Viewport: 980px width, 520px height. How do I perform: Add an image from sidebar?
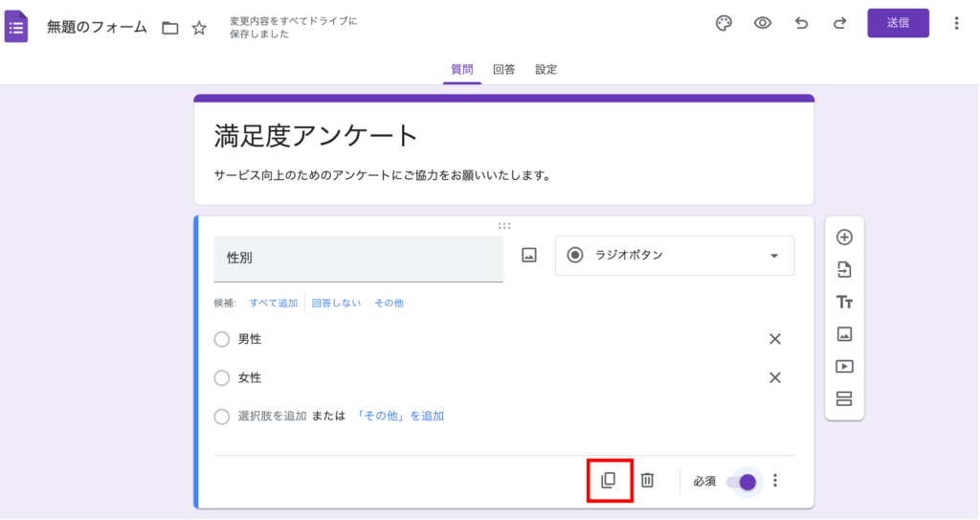[x=844, y=334]
